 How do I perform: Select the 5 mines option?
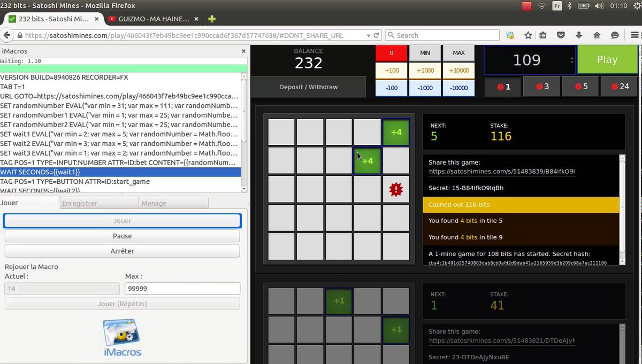pyautogui.click(x=580, y=86)
